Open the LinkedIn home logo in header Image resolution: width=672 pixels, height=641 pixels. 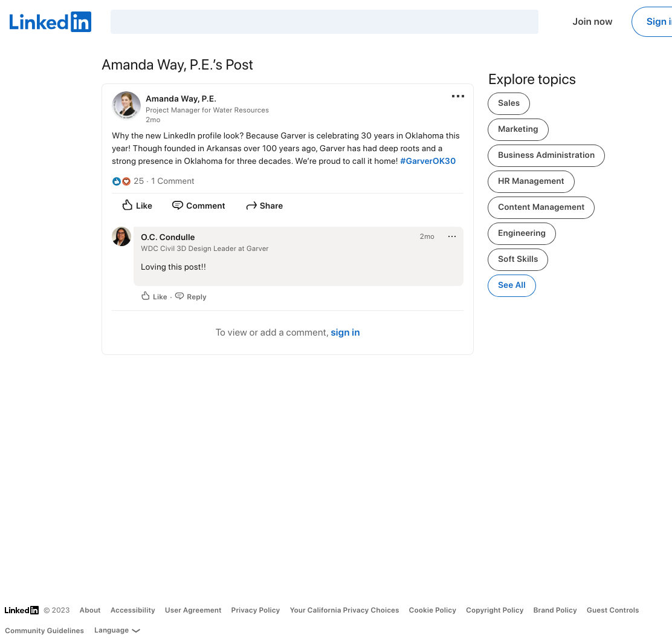(50, 22)
